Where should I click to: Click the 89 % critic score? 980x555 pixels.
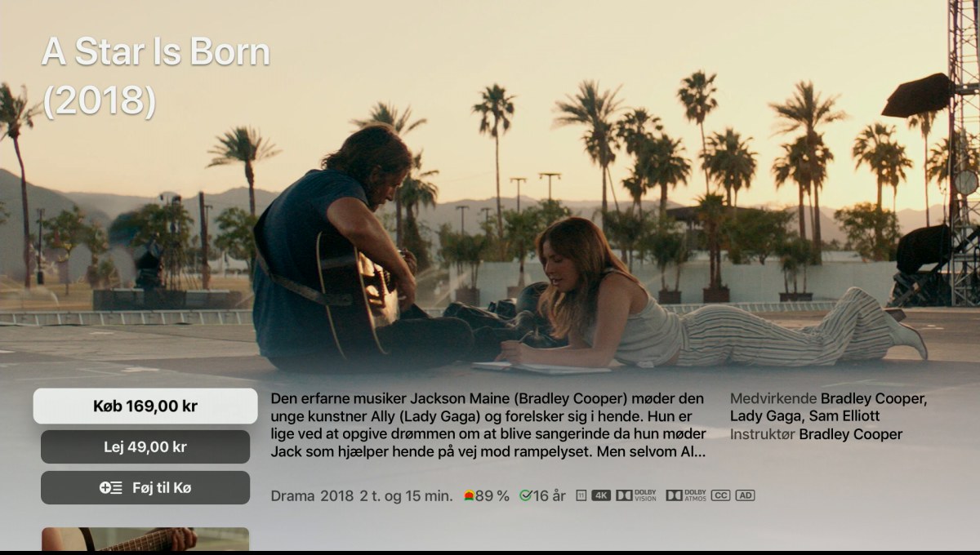pyautogui.click(x=492, y=495)
